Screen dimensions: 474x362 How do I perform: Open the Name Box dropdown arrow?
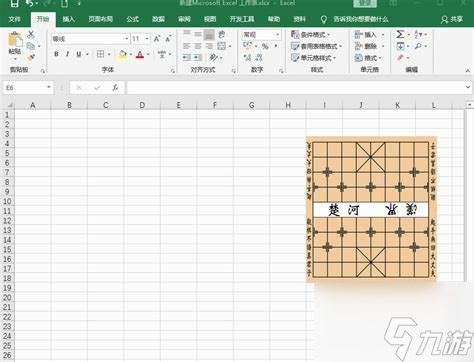point(49,87)
